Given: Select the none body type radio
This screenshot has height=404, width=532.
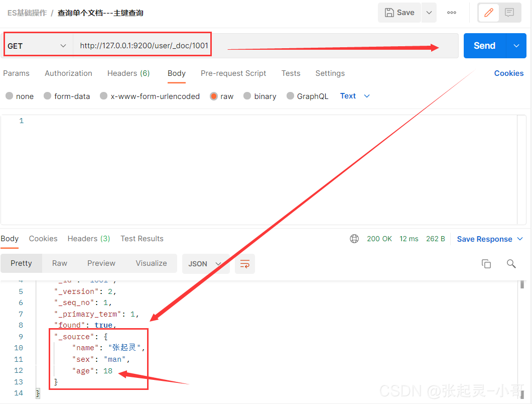Looking at the screenshot, I should click(x=10, y=96).
